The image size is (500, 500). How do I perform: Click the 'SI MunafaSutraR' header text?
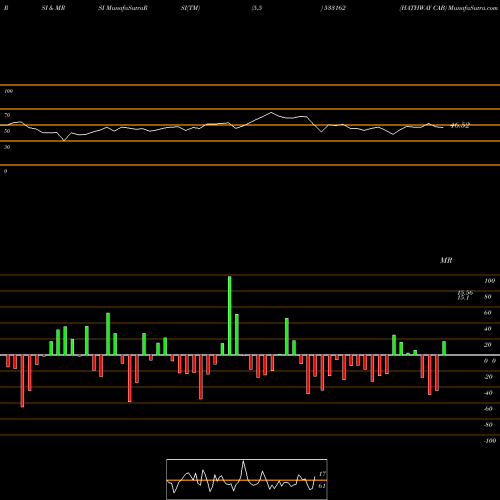pyautogui.click(x=123, y=8)
